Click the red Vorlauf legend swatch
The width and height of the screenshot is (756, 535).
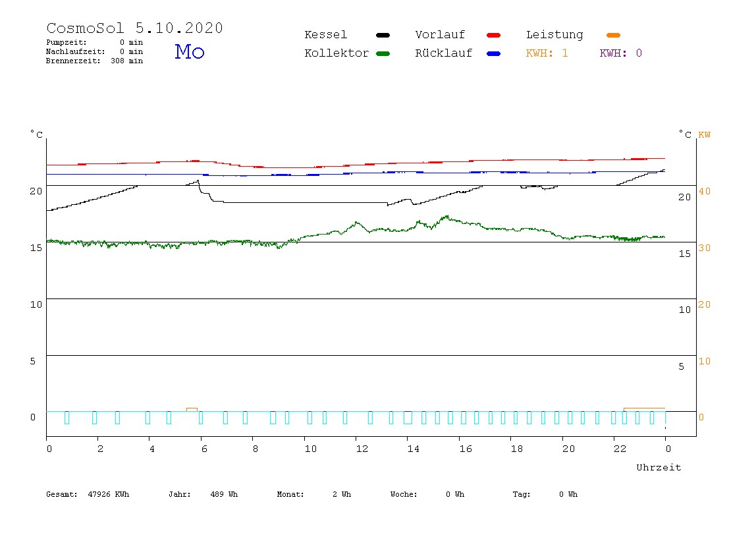494,35
